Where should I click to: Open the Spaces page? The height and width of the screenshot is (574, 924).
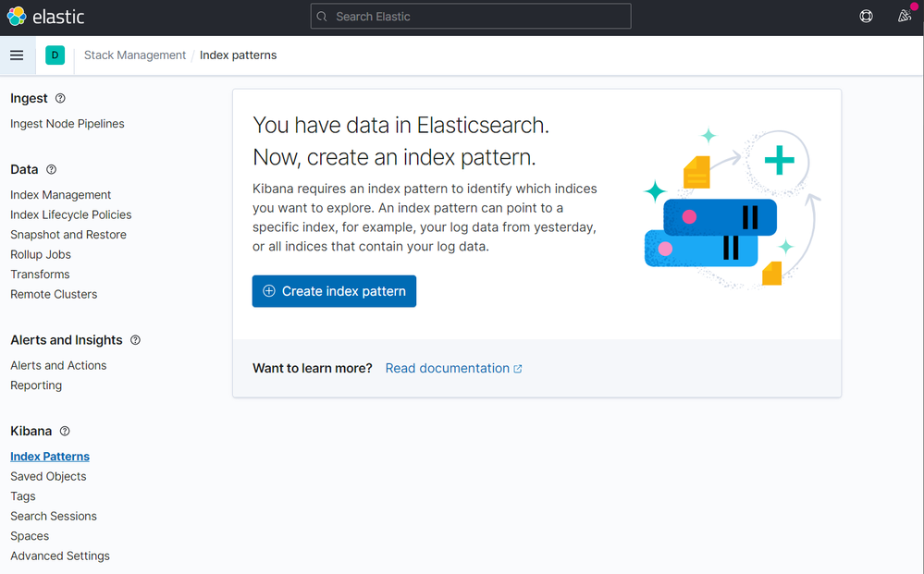pos(30,536)
